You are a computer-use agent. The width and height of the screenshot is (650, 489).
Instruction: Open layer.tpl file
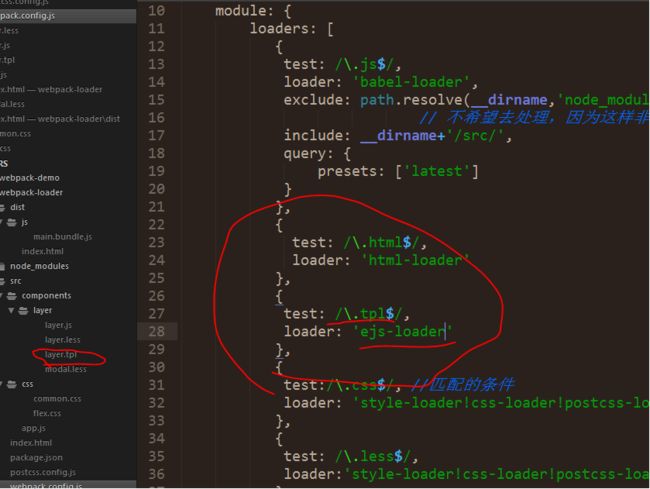tap(61, 355)
